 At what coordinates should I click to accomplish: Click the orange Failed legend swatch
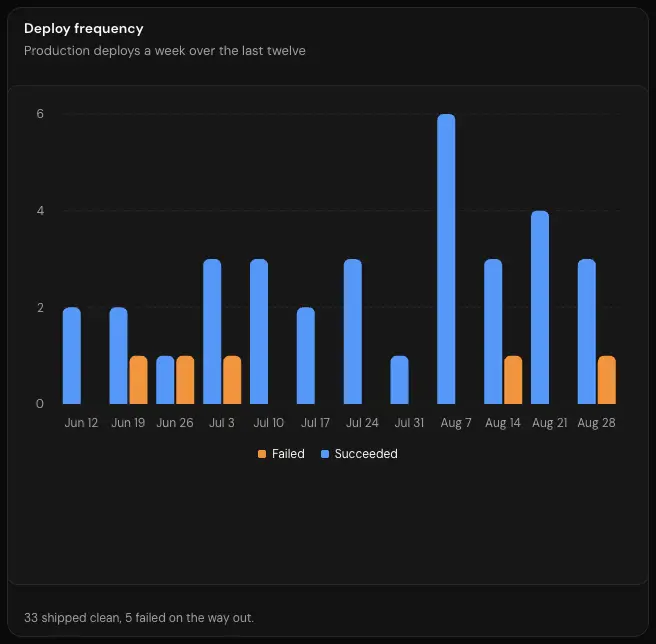tap(262, 454)
